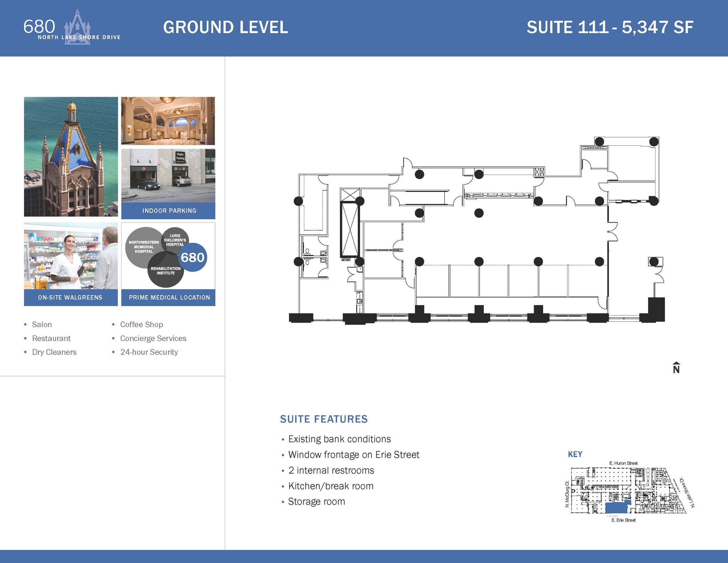Click the 680 North Lake Shore Drive logo

(72, 27)
